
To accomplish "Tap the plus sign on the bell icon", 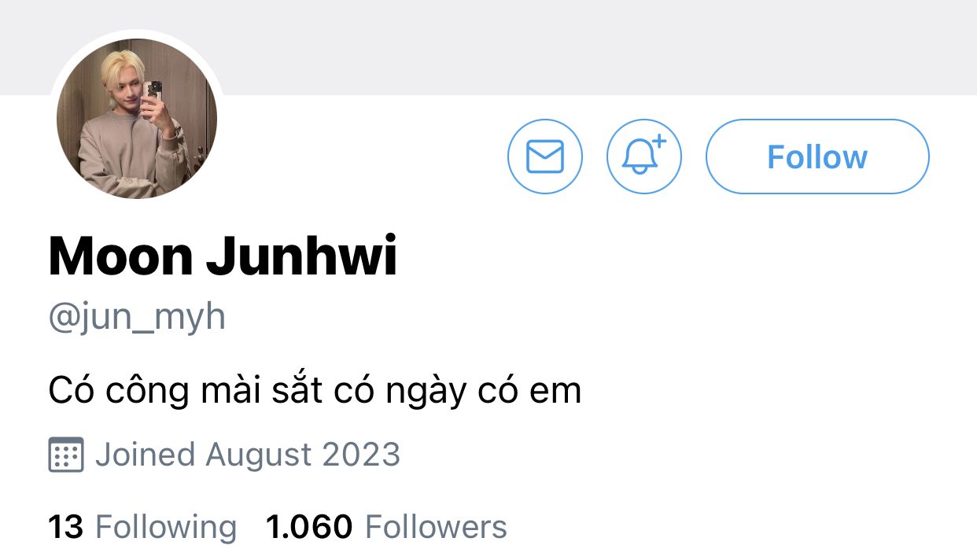I will [x=658, y=142].
